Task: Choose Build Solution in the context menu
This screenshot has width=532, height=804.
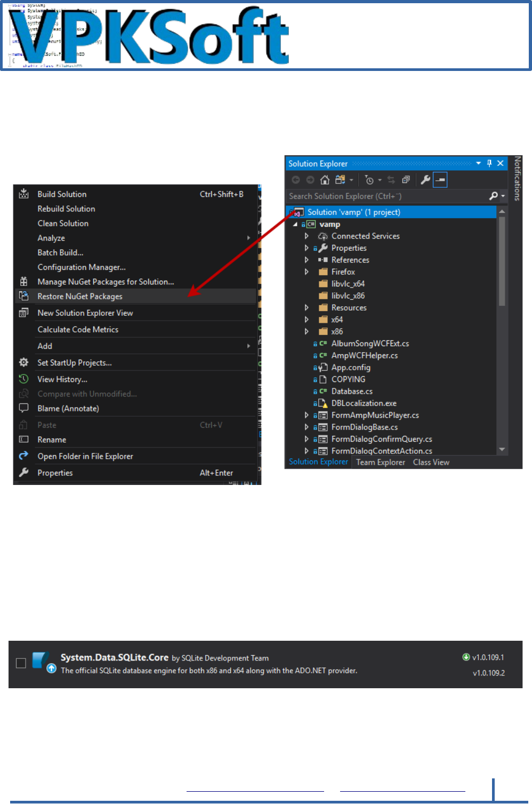Action: 136,194
